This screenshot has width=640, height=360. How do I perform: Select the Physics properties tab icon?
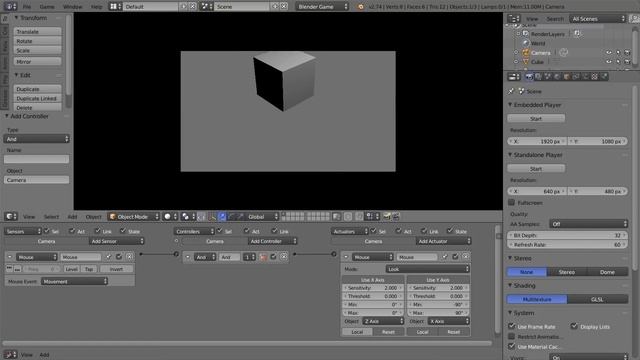tap(604, 77)
